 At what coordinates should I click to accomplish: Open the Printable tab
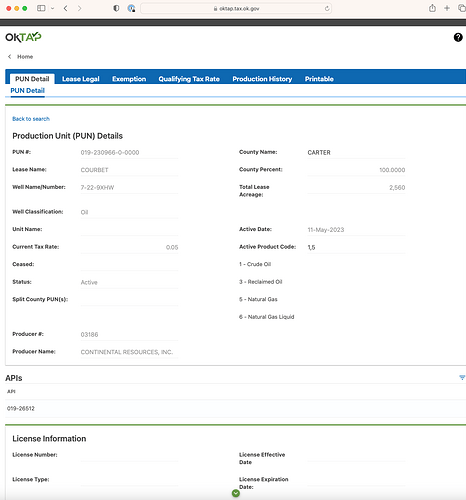click(319, 79)
